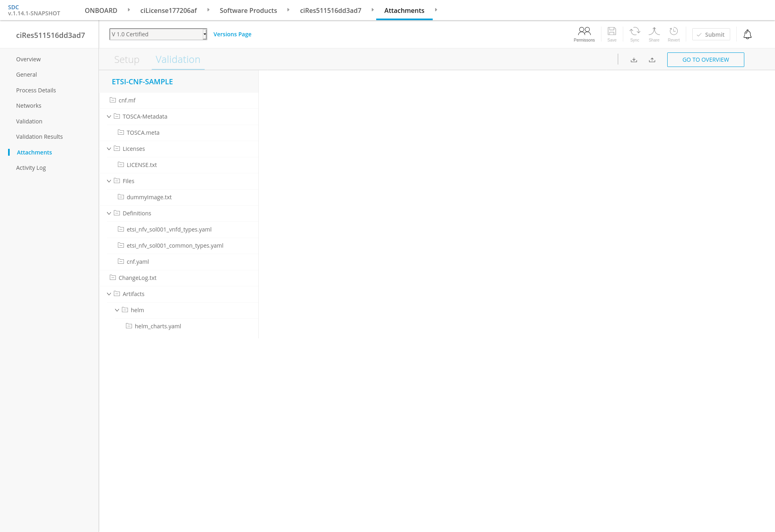Click the Save disk icon

612,31
